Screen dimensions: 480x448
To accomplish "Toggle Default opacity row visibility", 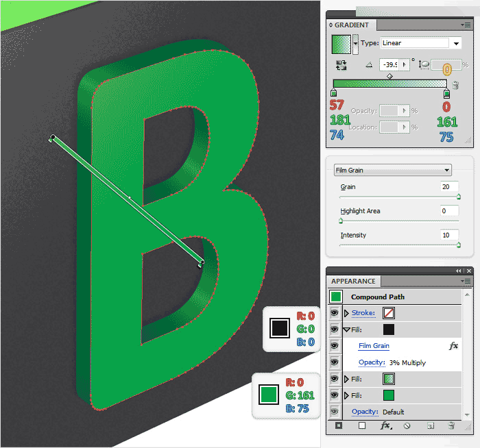I will coord(335,412).
